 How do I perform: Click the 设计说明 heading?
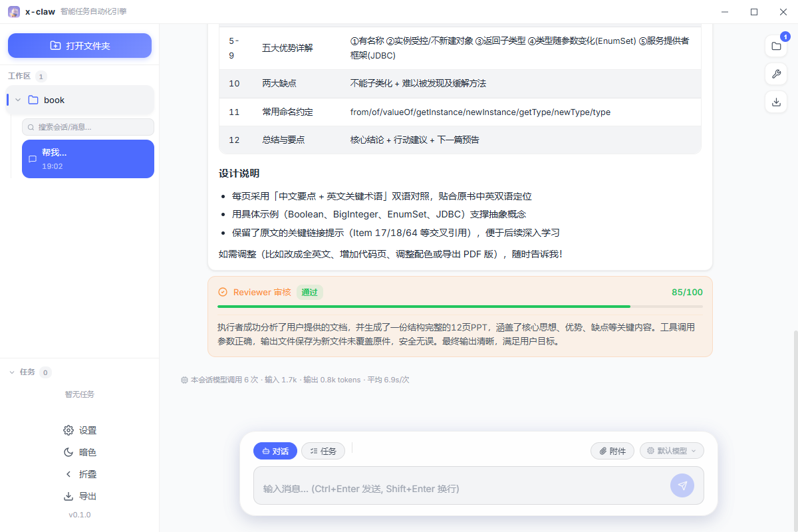(239, 174)
